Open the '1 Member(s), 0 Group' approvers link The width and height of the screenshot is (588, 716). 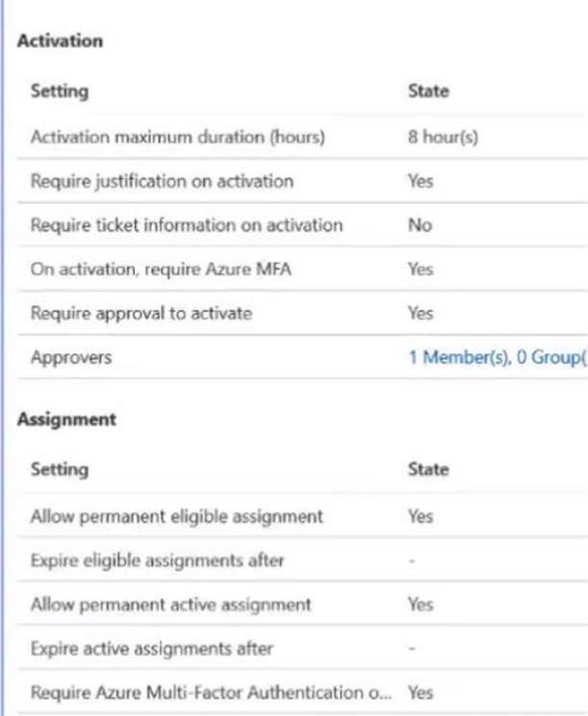(496, 357)
